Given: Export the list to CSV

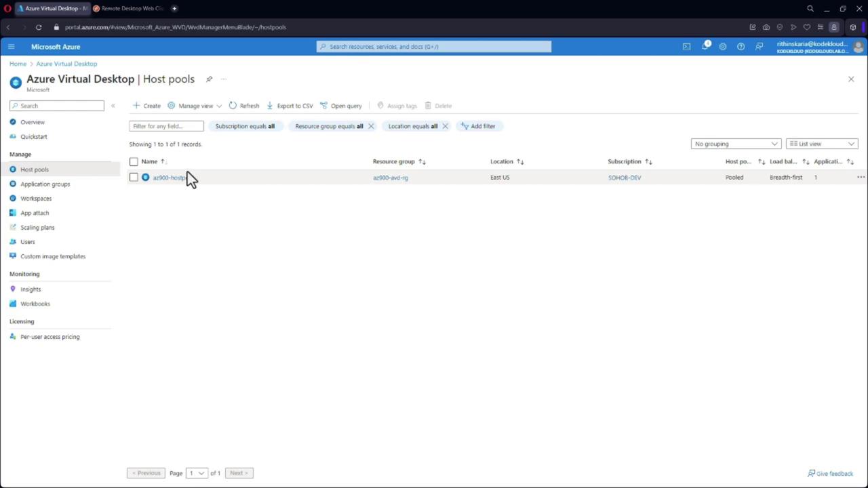Looking at the screenshot, I should point(290,106).
